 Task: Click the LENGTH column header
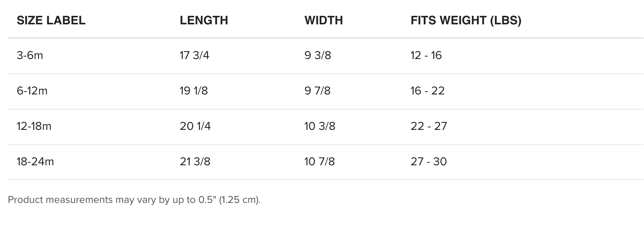pos(204,20)
